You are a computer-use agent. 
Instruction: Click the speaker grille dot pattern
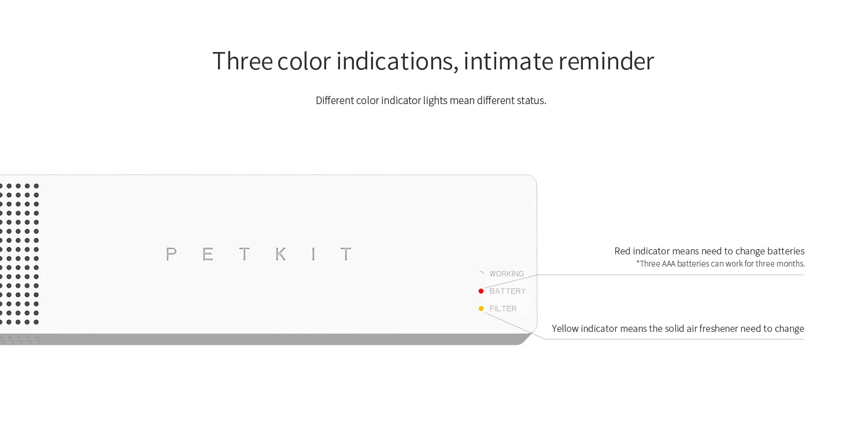click(x=20, y=254)
